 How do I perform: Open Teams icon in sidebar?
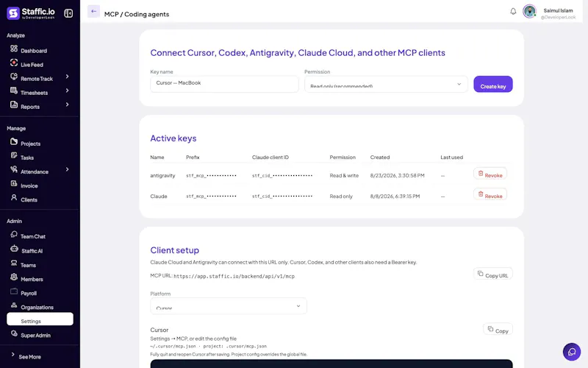14,263
